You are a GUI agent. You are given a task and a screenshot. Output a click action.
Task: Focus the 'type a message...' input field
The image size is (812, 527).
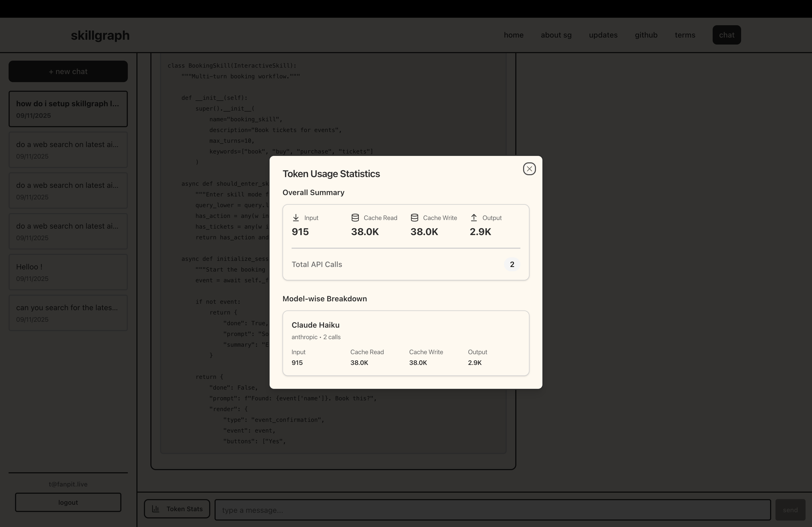[492, 510]
